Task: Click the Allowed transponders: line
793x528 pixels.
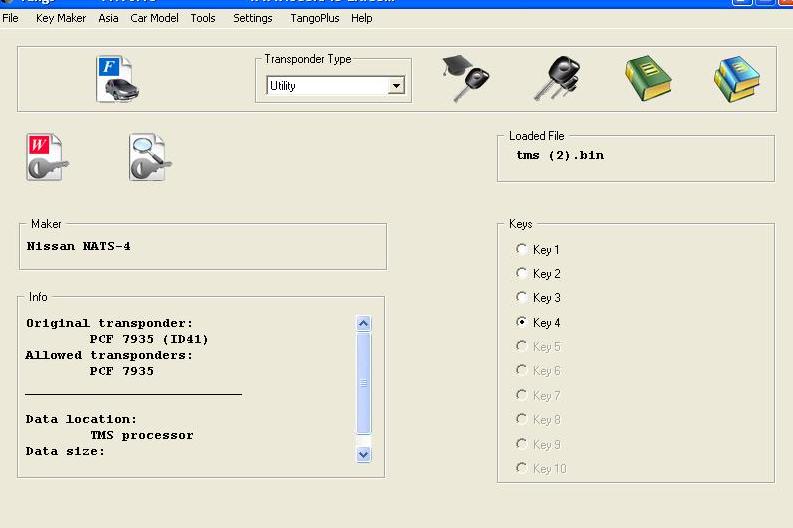Action: (x=109, y=355)
